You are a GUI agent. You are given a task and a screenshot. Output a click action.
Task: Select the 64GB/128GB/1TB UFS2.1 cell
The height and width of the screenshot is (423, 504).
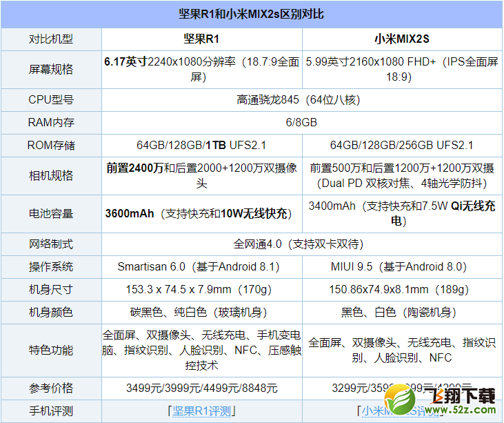pyautogui.click(x=202, y=146)
